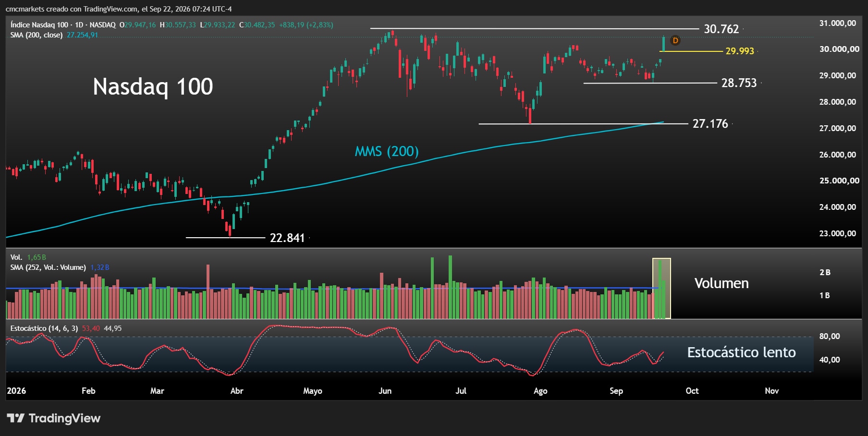Click the volume SMA value 1,32 B
868x436 pixels.
[x=100, y=267]
